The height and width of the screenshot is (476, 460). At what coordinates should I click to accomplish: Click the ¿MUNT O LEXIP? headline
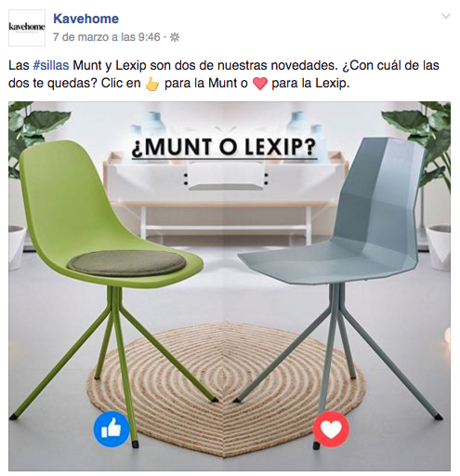[224, 147]
